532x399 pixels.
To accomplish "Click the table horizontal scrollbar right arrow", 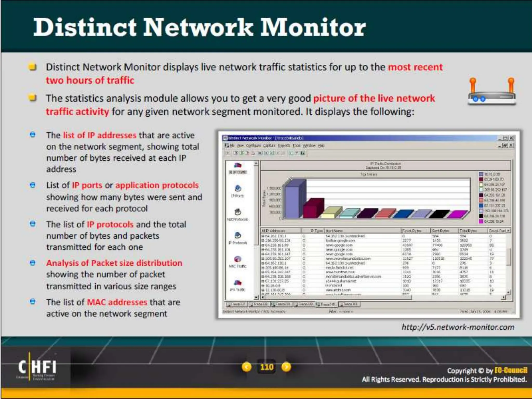I will coord(503,297).
